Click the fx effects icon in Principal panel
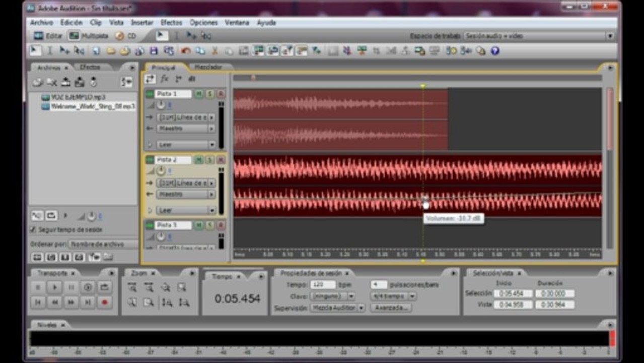The height and width of the screenshot is (363, 644). pos(164,79)
